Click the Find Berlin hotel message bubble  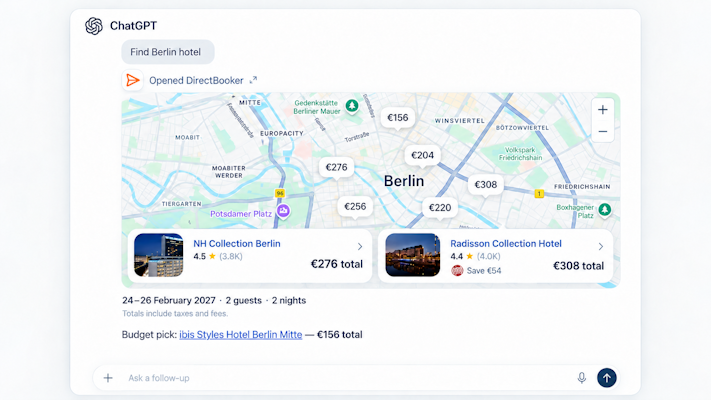[x=168, y=52]
